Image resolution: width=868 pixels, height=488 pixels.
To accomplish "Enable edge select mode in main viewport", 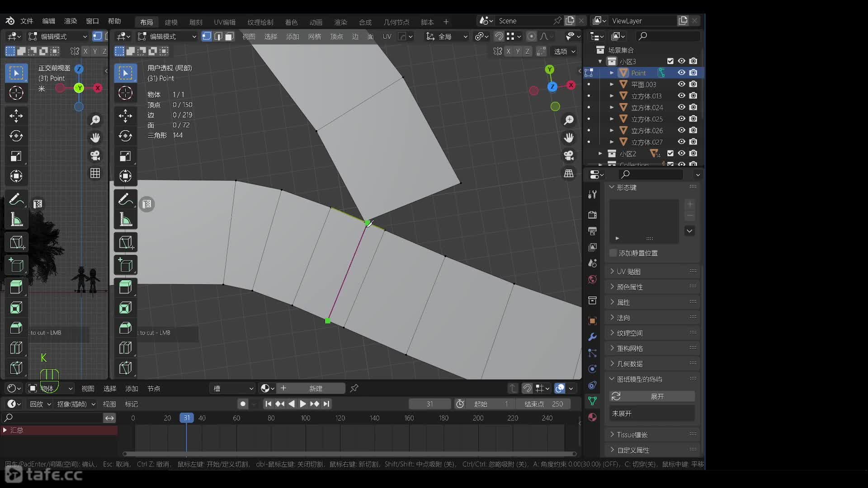I will (218, 37).
